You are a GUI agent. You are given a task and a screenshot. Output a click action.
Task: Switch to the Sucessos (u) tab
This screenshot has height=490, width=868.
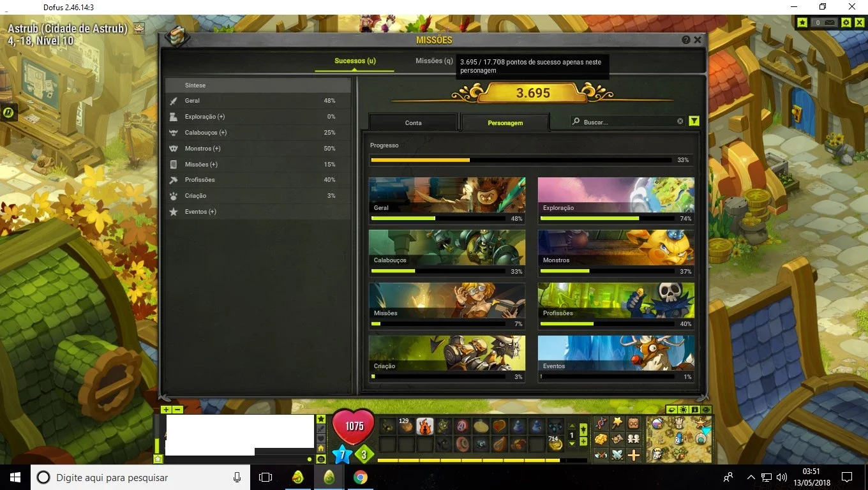355,61
